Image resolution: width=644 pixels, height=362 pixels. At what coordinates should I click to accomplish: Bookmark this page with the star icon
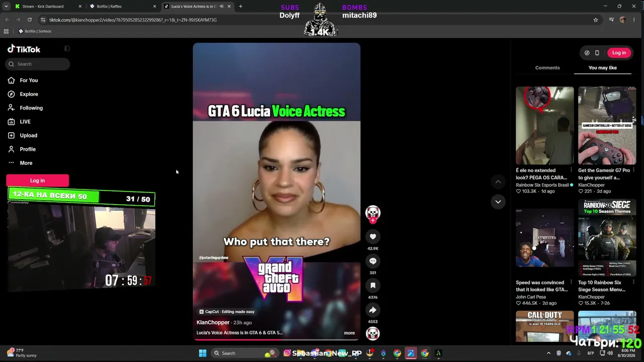(x=596, y=20)
